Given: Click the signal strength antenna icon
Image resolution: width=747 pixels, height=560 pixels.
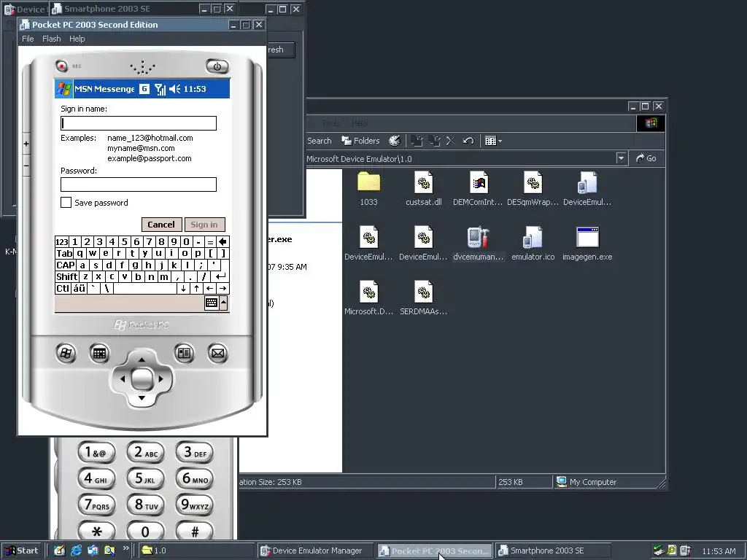Looking at the screenshot, I should pos(160,89).
